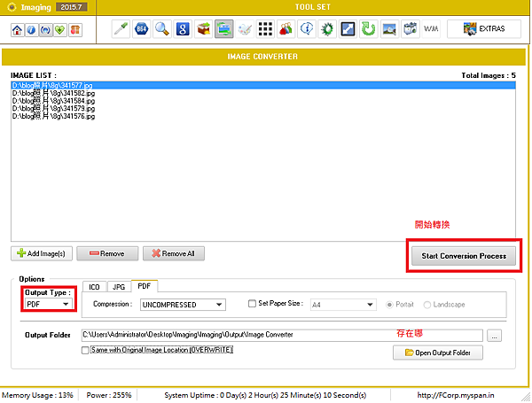Open the Compression dropdown
This screenshot has height=403, width=532.
pos(183,305)
